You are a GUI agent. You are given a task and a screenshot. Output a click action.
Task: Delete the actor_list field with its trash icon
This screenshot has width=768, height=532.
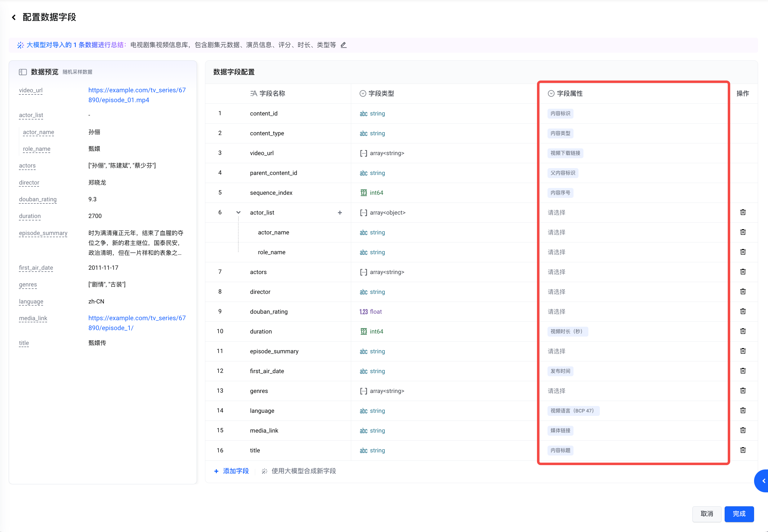click(x=743, y=212)
